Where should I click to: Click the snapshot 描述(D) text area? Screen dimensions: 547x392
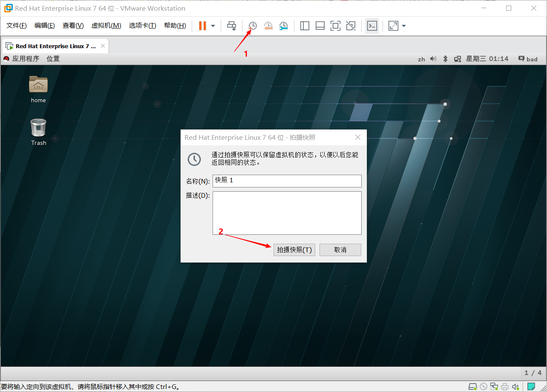pyautogui.click(x=287, y=213)
